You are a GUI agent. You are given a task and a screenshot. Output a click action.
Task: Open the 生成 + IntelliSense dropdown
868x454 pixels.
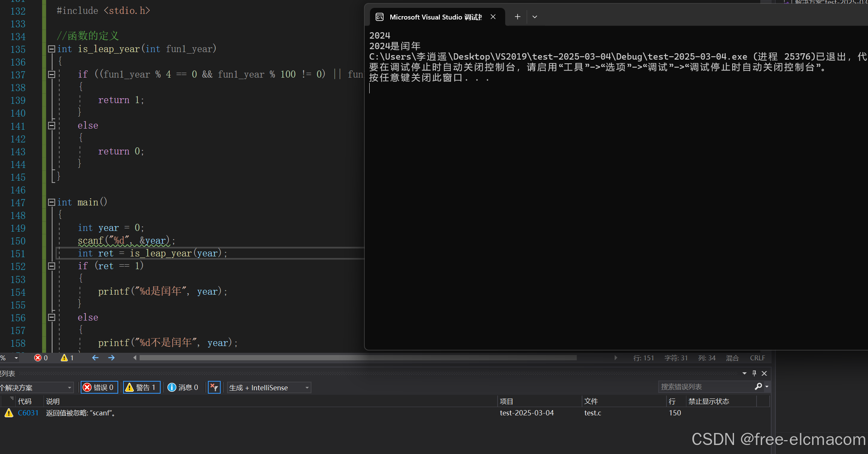[269, 387]
